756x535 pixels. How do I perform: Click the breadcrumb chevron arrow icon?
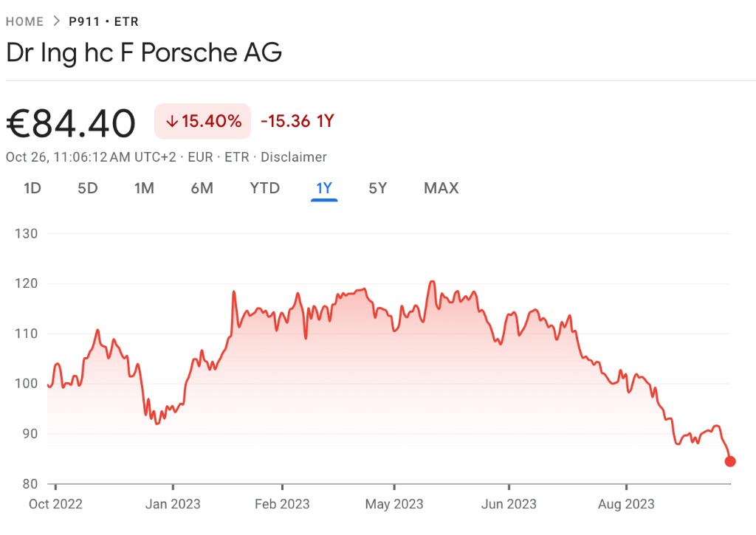[x=56, y=21]
